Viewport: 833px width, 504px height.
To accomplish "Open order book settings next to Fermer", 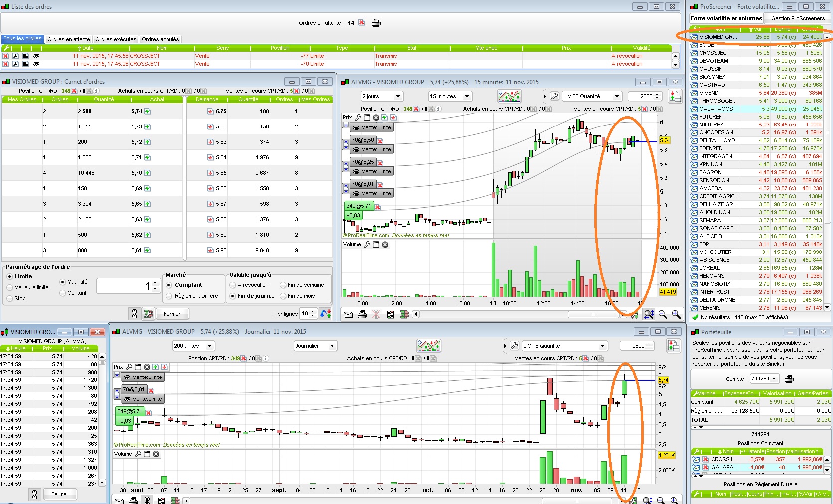I will point(148,314).
